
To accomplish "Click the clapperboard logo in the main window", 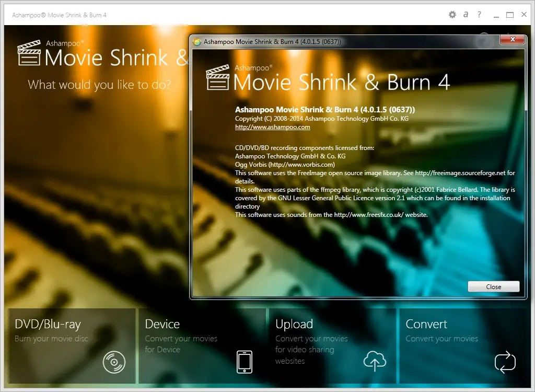I will tap(29, 52).
